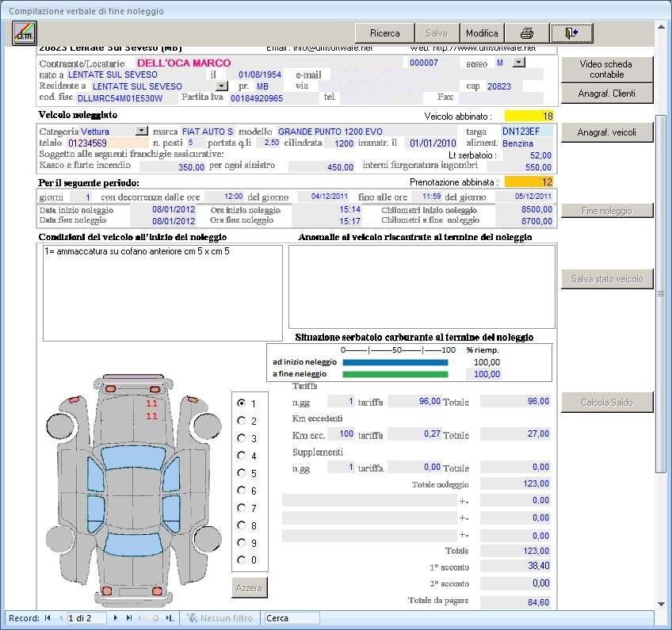
Task: Click the Calcola Saldo button
Action: (606, 402)
